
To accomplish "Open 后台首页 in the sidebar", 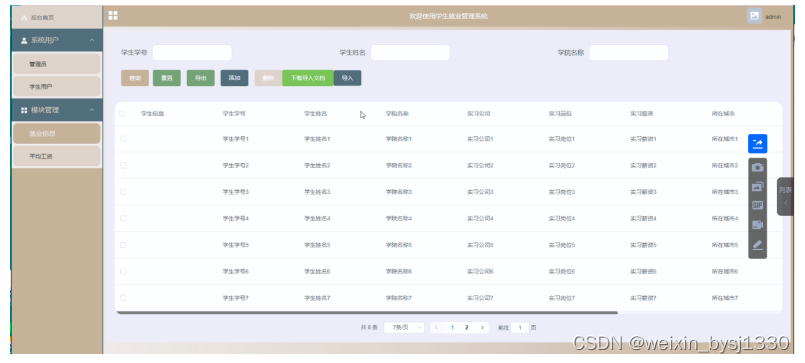I will coord(56,18).
